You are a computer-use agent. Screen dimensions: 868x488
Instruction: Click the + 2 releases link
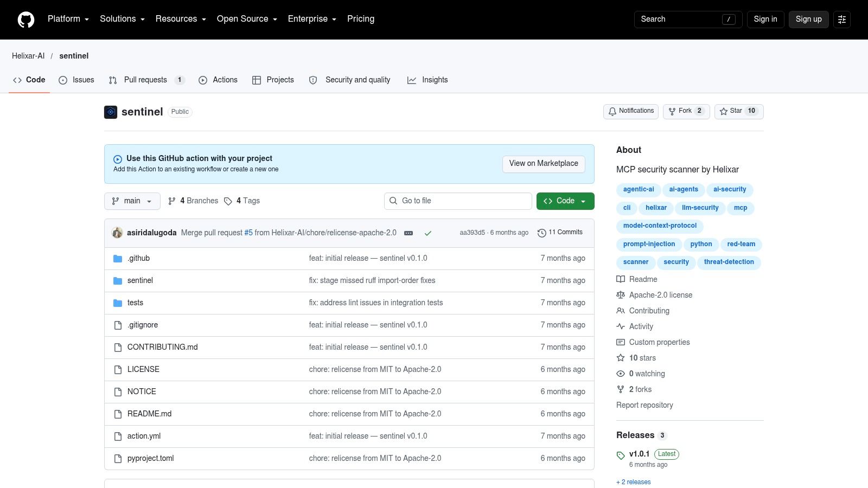pyautogui.click(x=634, y=482)
